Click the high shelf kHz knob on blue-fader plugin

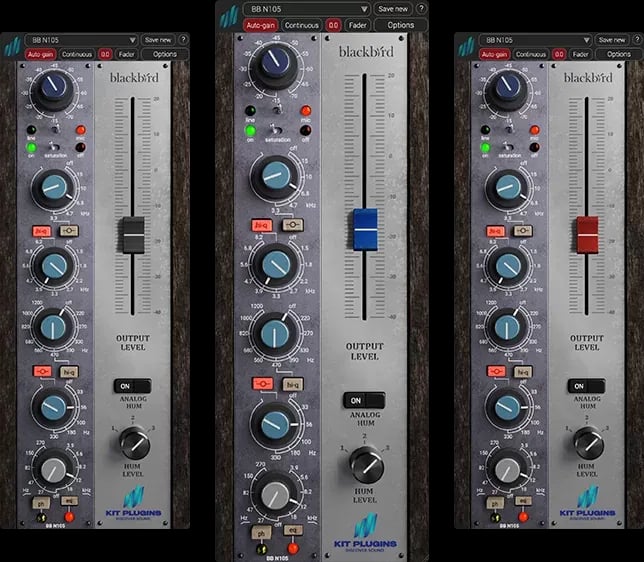click(x=276, y=176)
